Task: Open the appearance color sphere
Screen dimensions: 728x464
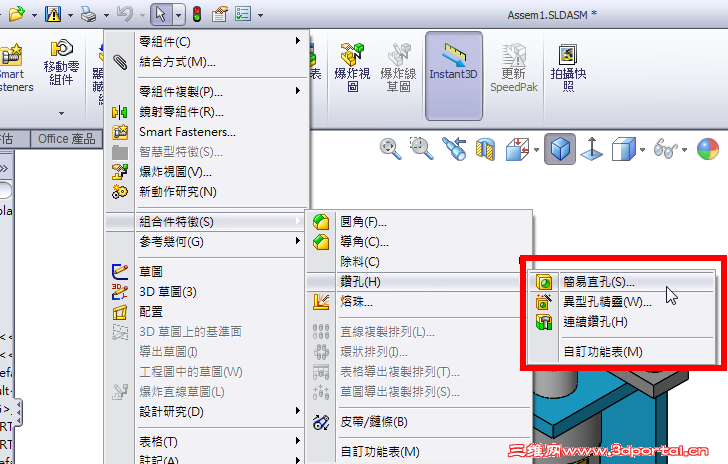Action: (708, 149)
